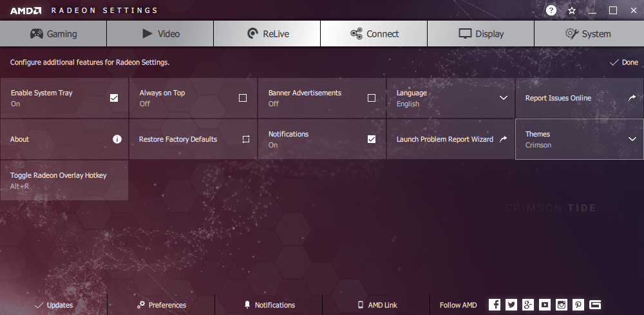Click the 'Follow AMD' label
The height and width of the screenshot is (315, 644).
coord(459,305)
